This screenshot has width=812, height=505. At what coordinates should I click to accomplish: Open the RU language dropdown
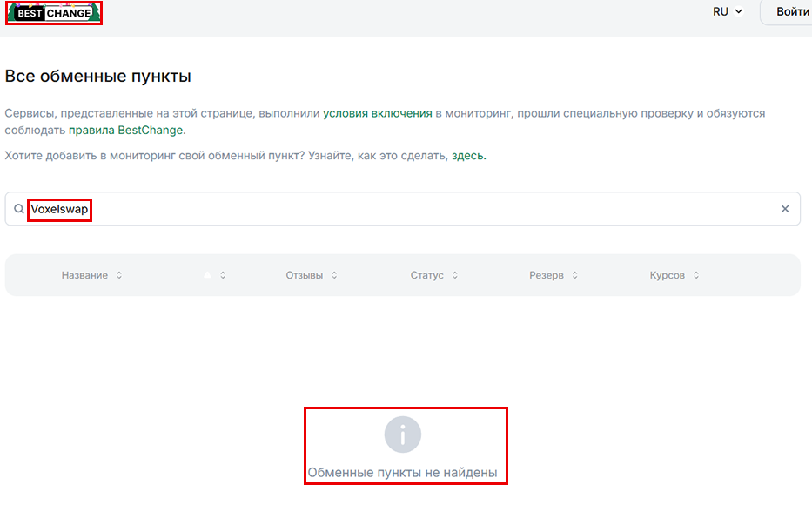727,12
